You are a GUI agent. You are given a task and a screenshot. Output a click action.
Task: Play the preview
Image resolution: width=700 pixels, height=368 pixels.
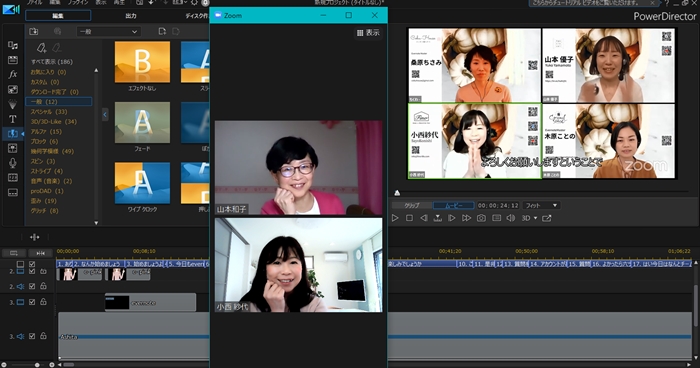395,218
